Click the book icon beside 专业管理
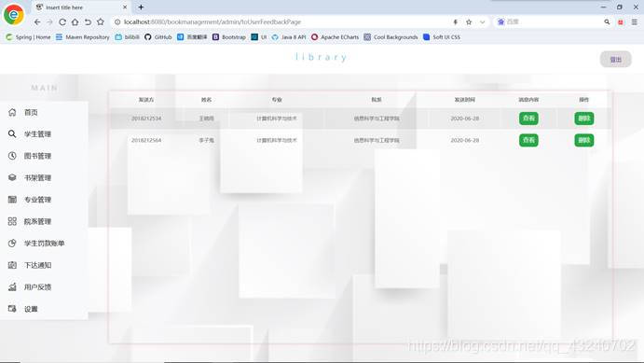The height and width of the screenshot is (363, 644). (12, 200)
